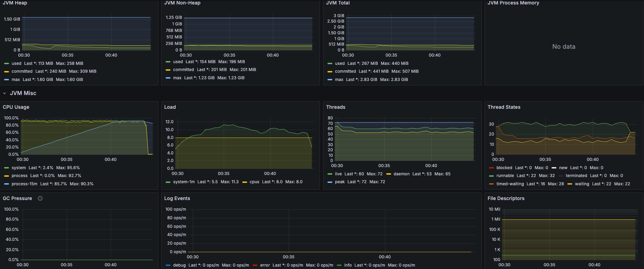Click the runnable green swatch in Thread States

[491, 176]
